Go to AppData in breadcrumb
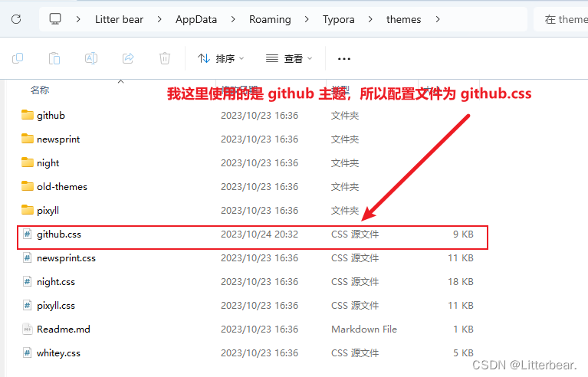 (196, 19)
